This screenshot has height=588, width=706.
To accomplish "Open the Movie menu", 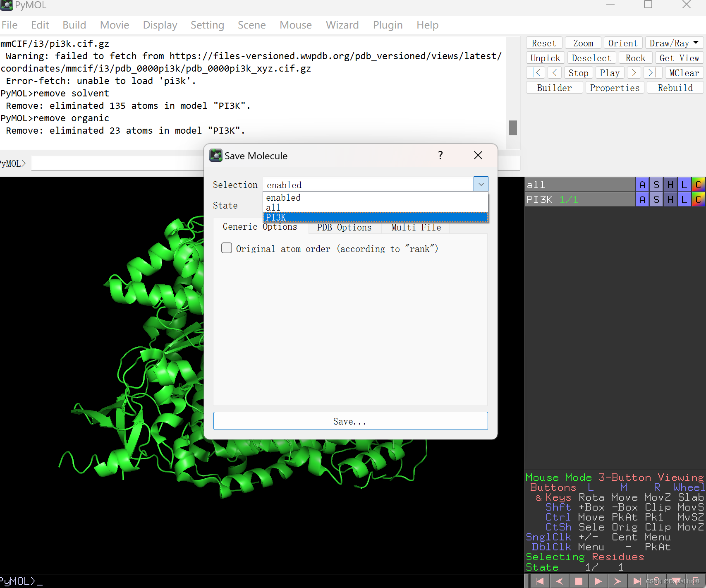I will click(115, 25).
